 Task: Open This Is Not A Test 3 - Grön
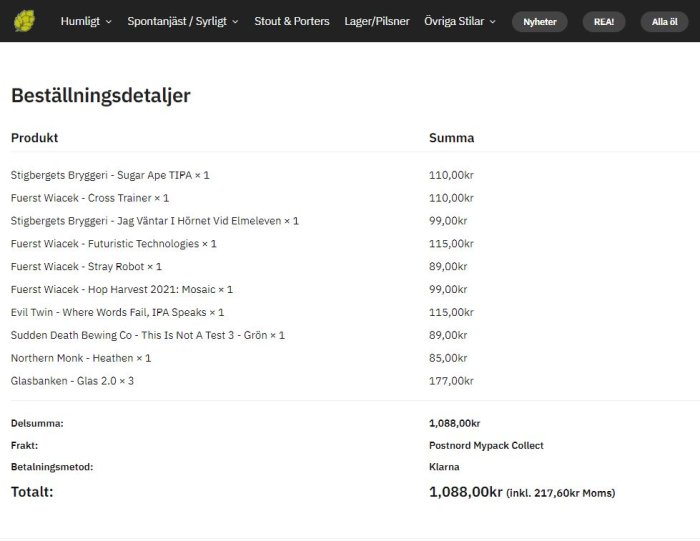[x=148, y=335]
